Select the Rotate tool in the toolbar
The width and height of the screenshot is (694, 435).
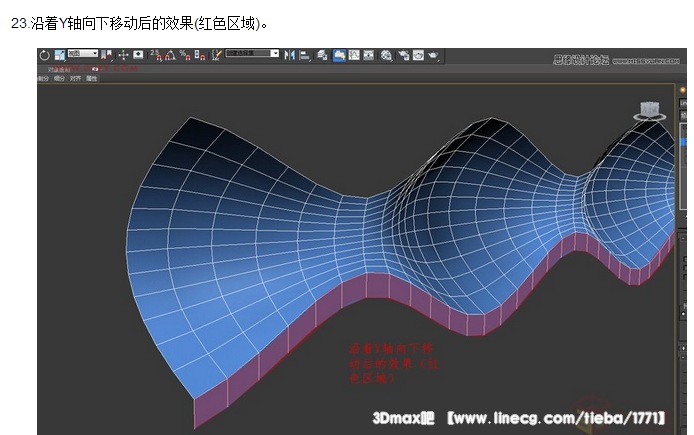click(45, 55)
